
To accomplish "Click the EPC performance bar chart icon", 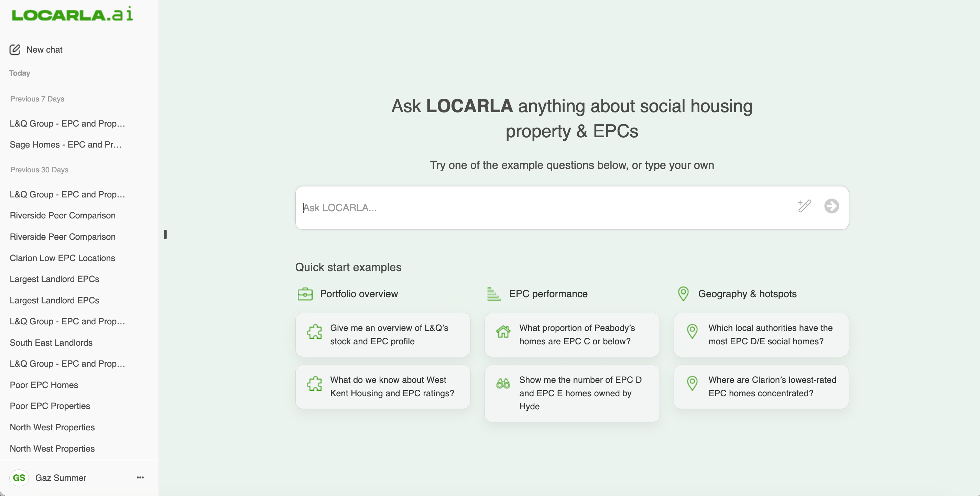I will 494,294.
